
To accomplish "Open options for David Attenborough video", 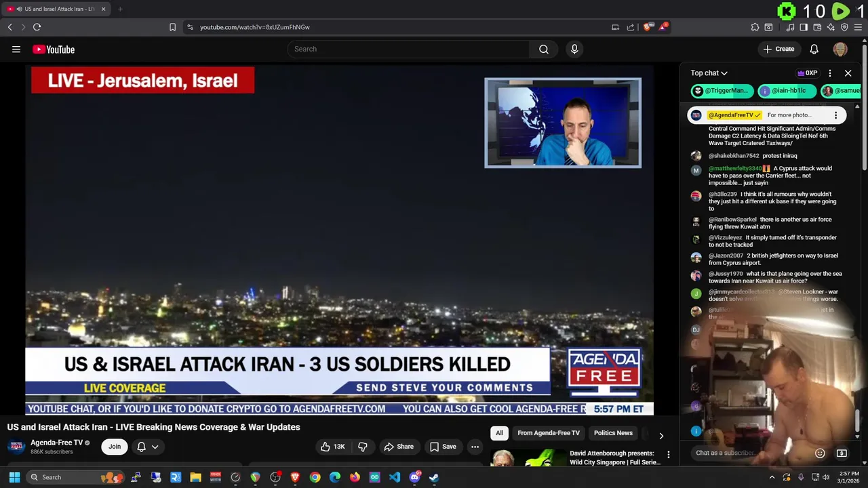I will click(669, 455).
